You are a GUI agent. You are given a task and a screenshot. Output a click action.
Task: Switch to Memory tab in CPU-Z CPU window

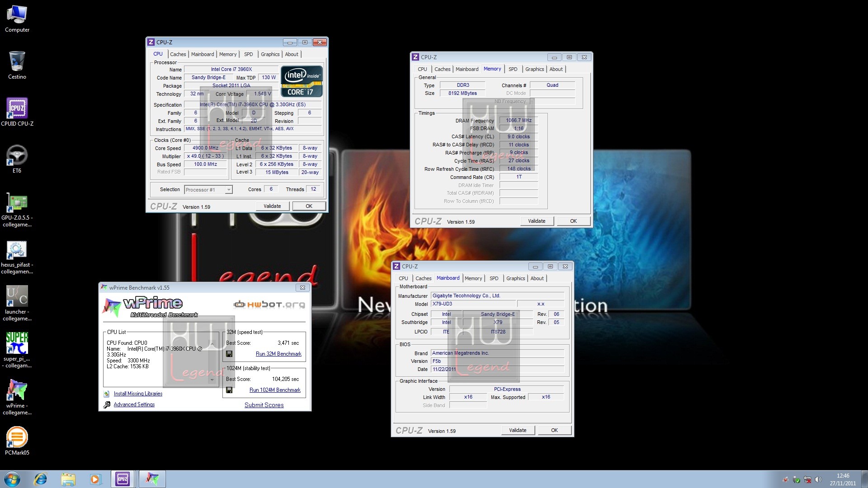228,54
